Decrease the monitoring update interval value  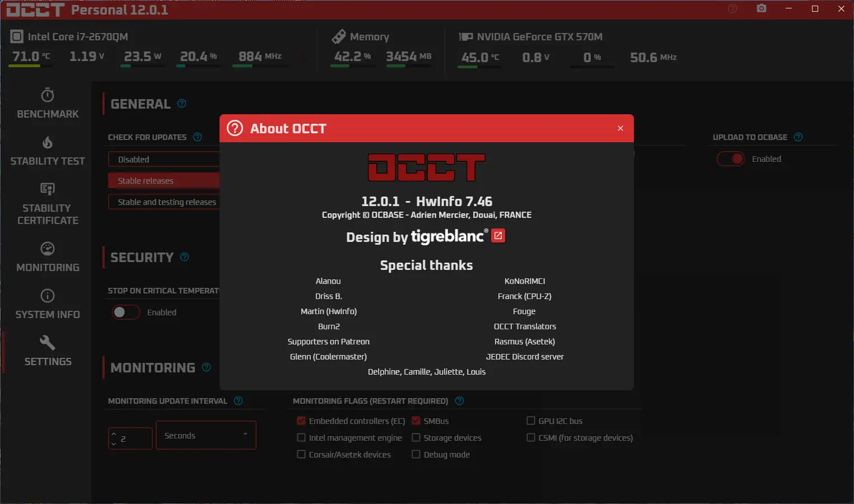coord(114,444)
